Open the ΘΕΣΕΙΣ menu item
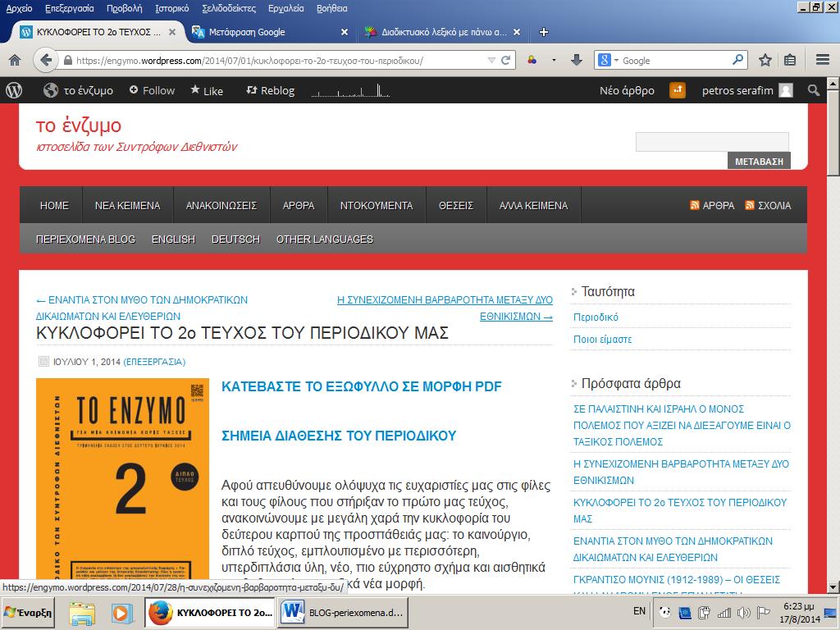 456,205
